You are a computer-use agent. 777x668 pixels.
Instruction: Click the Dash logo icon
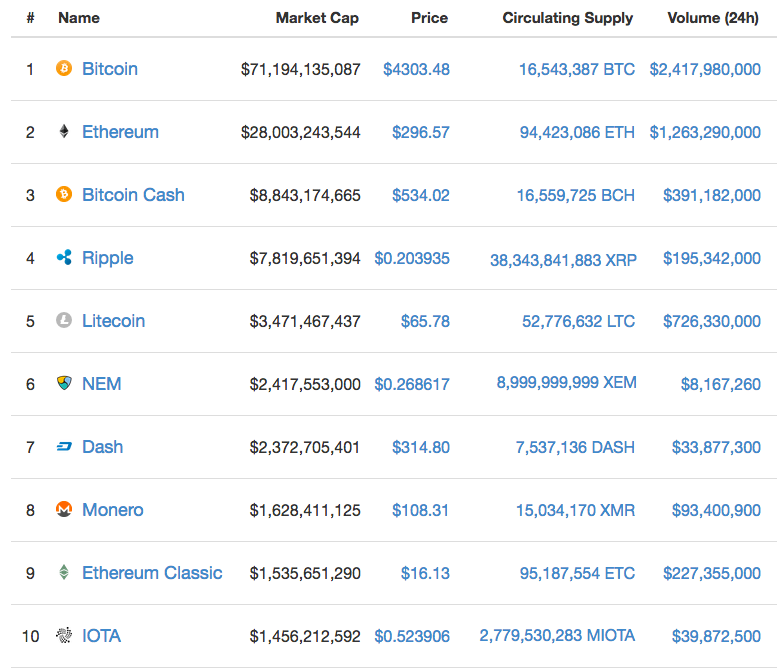[64, 446]
